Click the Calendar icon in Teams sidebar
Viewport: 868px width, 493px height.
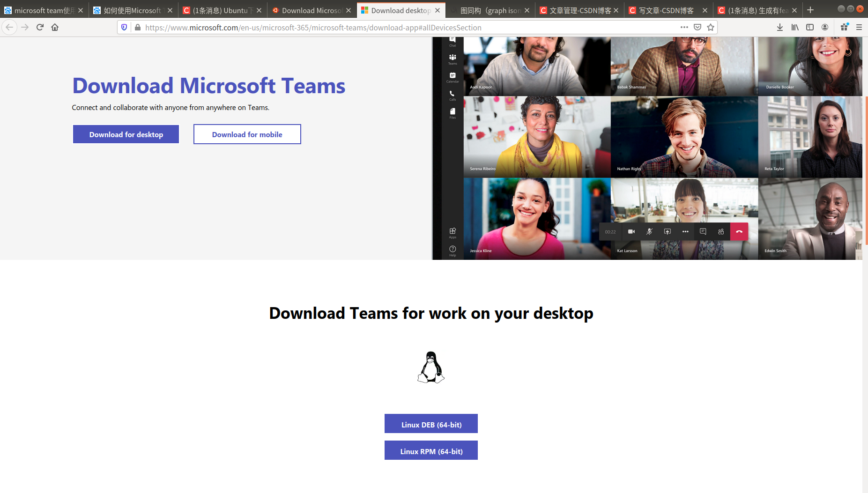(x=453, y=77)
